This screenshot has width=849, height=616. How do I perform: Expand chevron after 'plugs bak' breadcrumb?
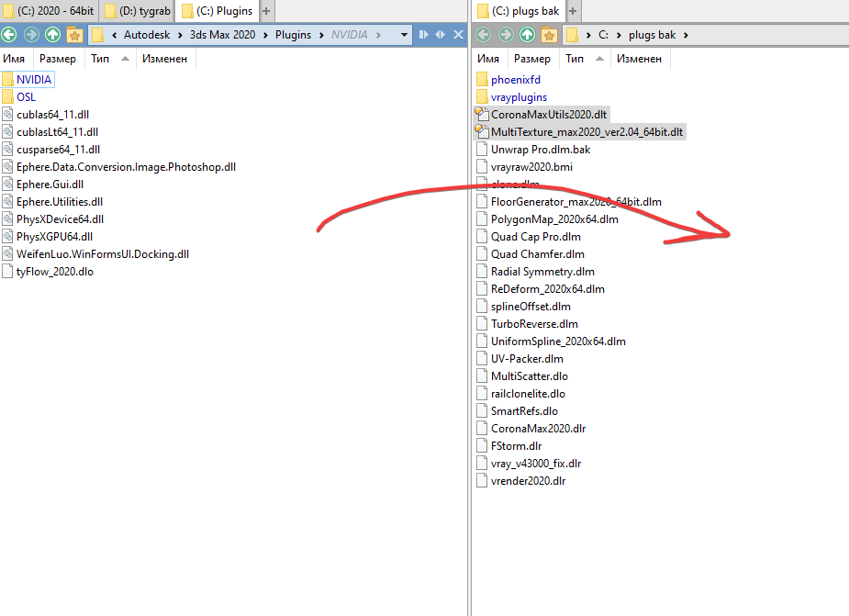click(x=687, y=35)
